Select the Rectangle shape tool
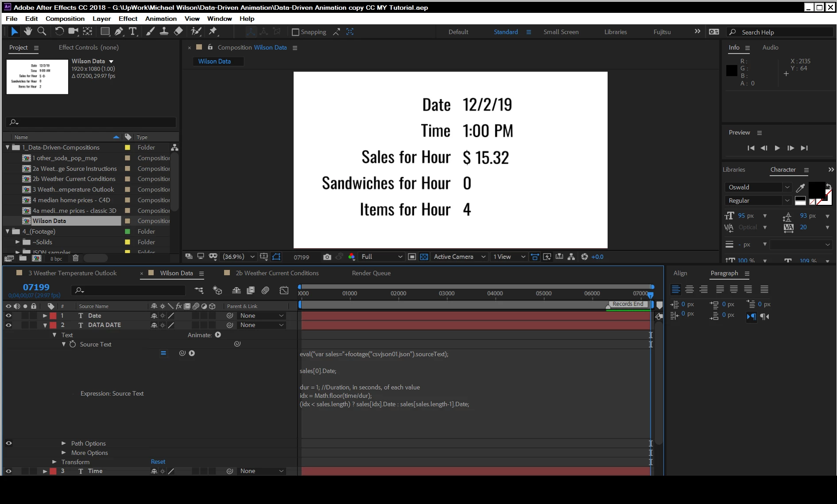The image size is (837, 504). click(x=105, y=31)
